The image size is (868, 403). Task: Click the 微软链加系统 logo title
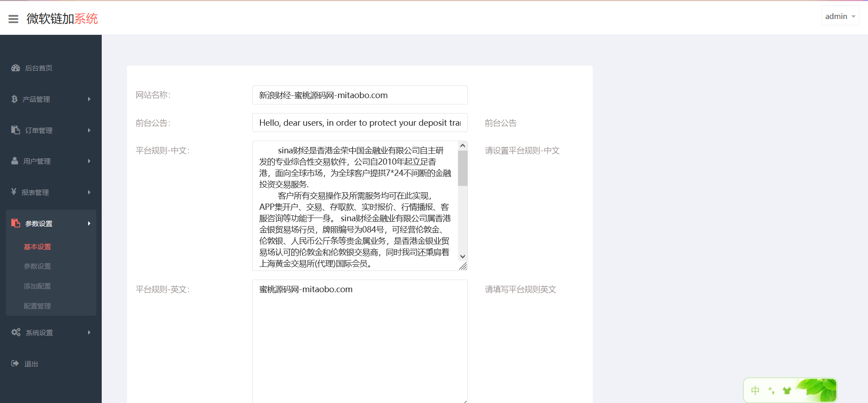coord(62,19)
